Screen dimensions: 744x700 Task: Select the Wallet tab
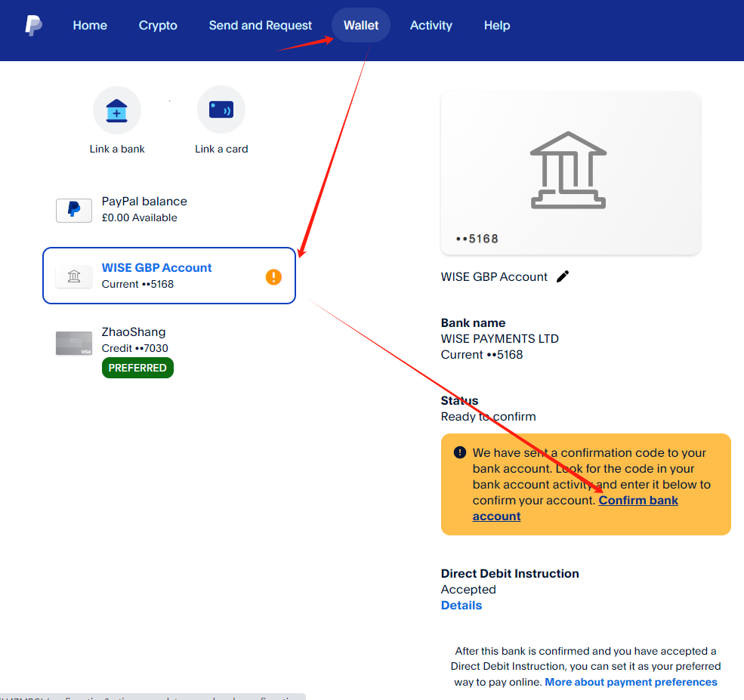pyautogui.click(x=360, y=25)
